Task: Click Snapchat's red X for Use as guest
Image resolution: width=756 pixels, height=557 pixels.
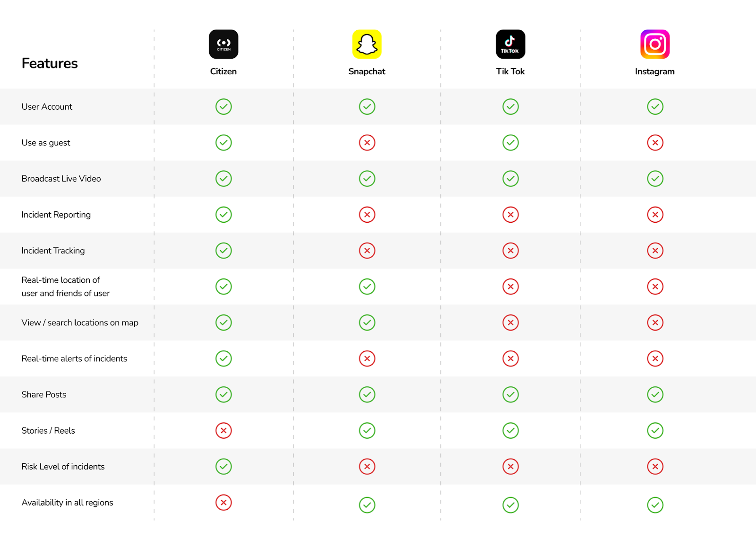Action: pyautogui.click(x=367, y=143)
